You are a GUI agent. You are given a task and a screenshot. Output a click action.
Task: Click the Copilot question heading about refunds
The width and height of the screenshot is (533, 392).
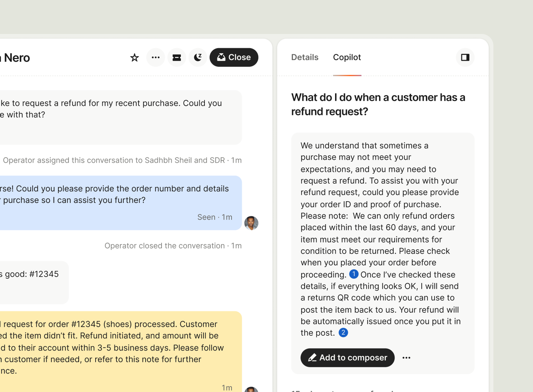378,104
